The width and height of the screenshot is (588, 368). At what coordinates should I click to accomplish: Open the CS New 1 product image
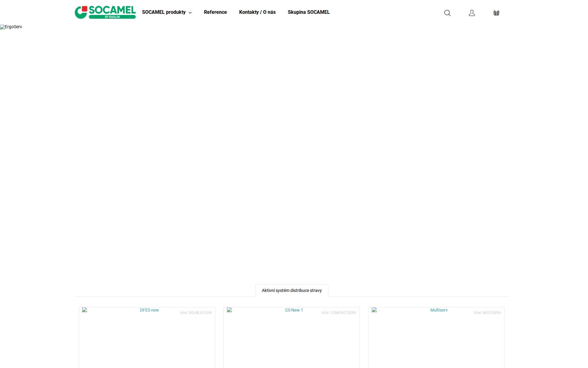(x=293, y=310)
